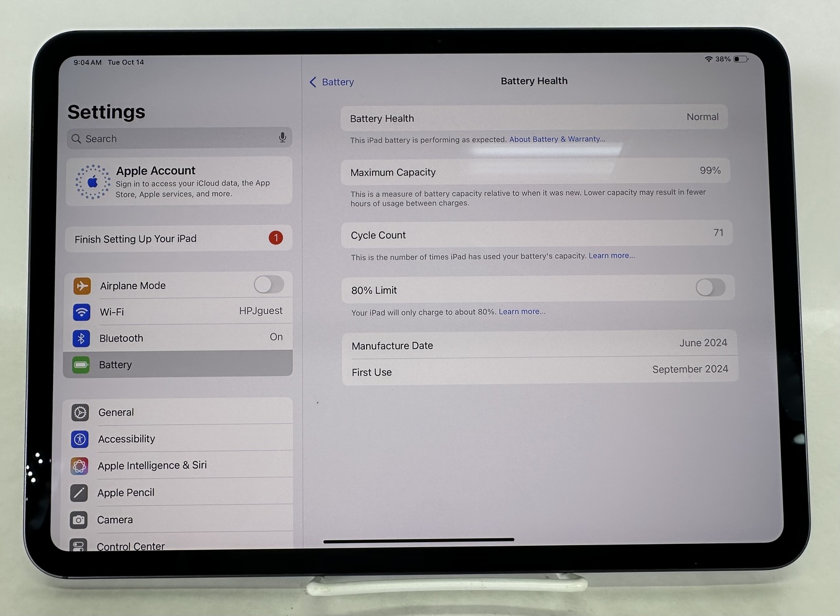
Task: Tap the Bluetooth icon in sidebar
Action: point(81,339)
